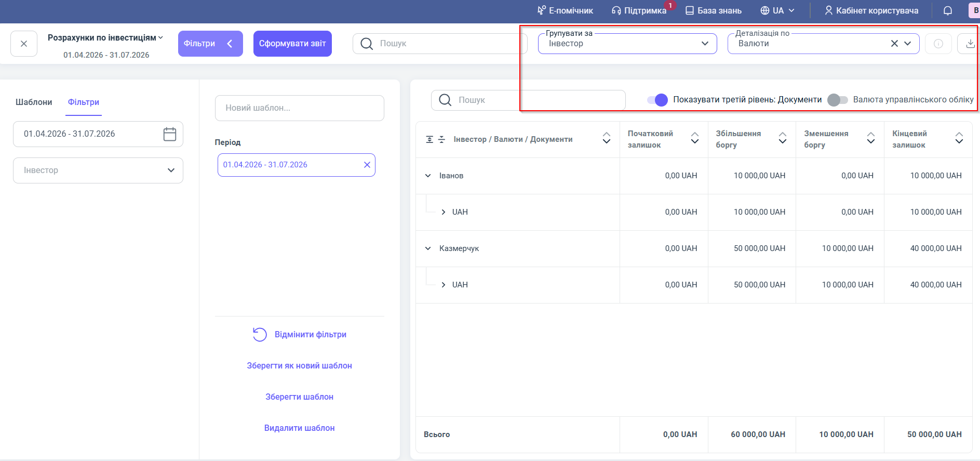The image size is (980, 461).
Task: Expand UAH row under Казмерчук
Action: 443,285
